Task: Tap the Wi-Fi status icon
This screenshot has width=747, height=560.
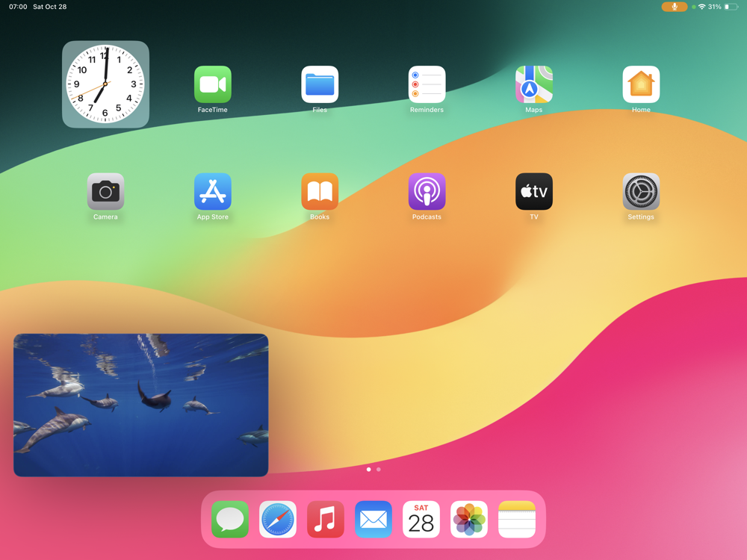Action: [701, 7]
